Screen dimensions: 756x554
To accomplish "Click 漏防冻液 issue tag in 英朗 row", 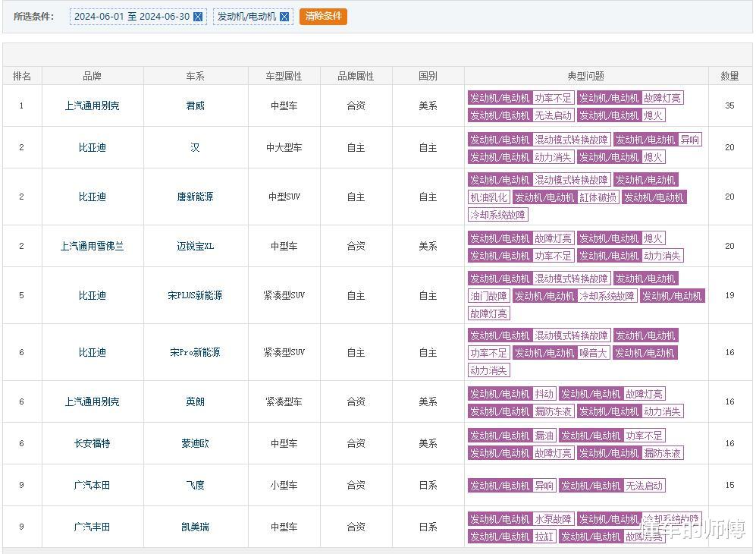I will [x=553, y=411].
